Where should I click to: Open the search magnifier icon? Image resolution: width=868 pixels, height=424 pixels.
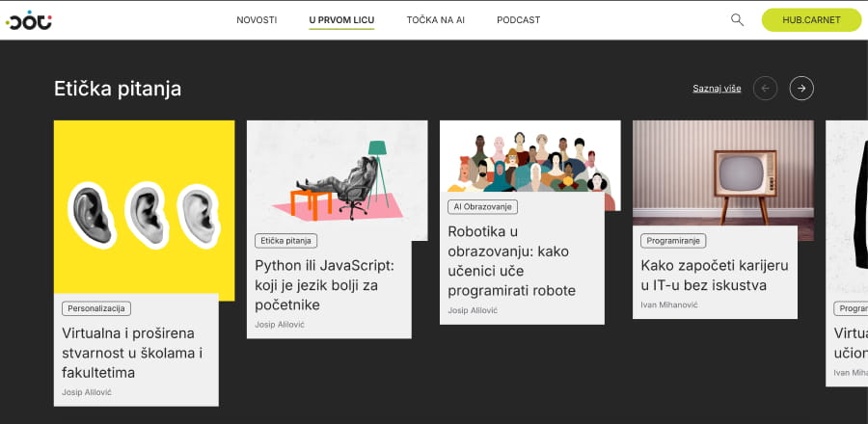click(737, 20)
